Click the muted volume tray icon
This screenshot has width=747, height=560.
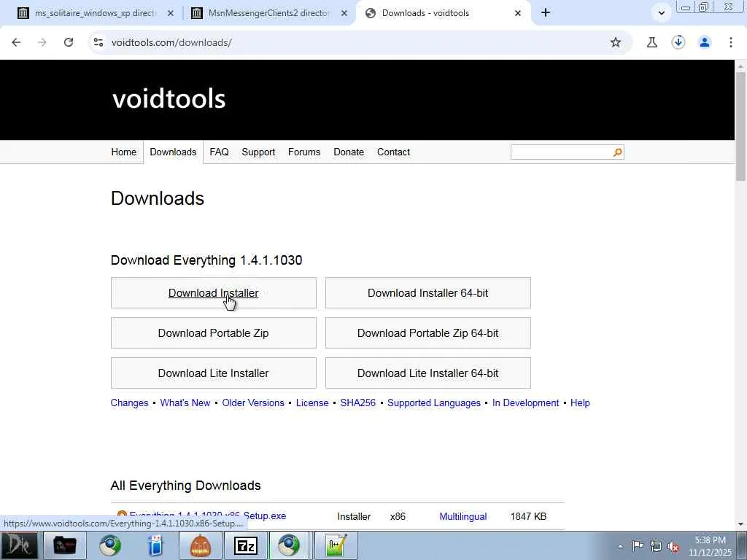(673, 547)
